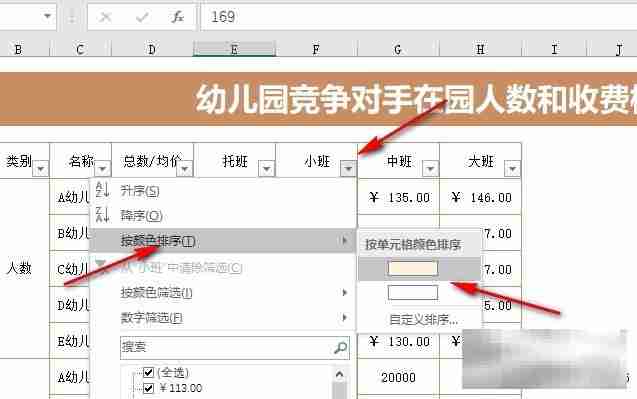Select column G header
Image resolution: width=637 pixels, height=399 pixels.
[x=398, y=50]
